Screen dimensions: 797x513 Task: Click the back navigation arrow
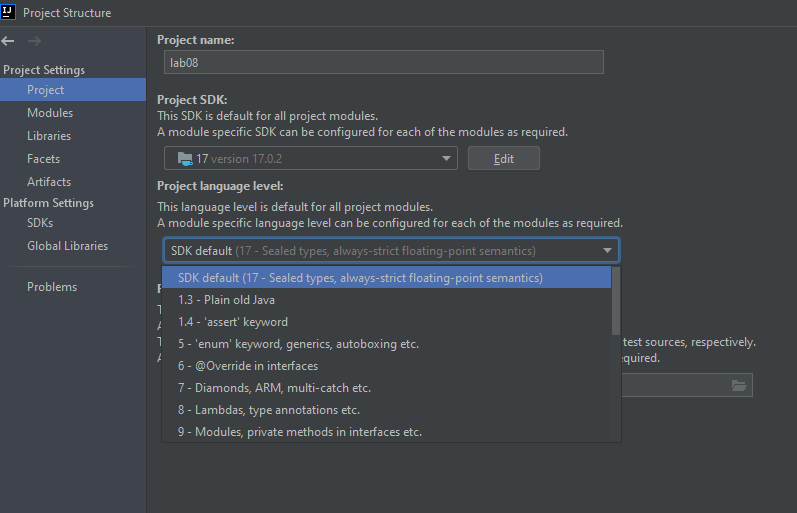coord(9,41)
